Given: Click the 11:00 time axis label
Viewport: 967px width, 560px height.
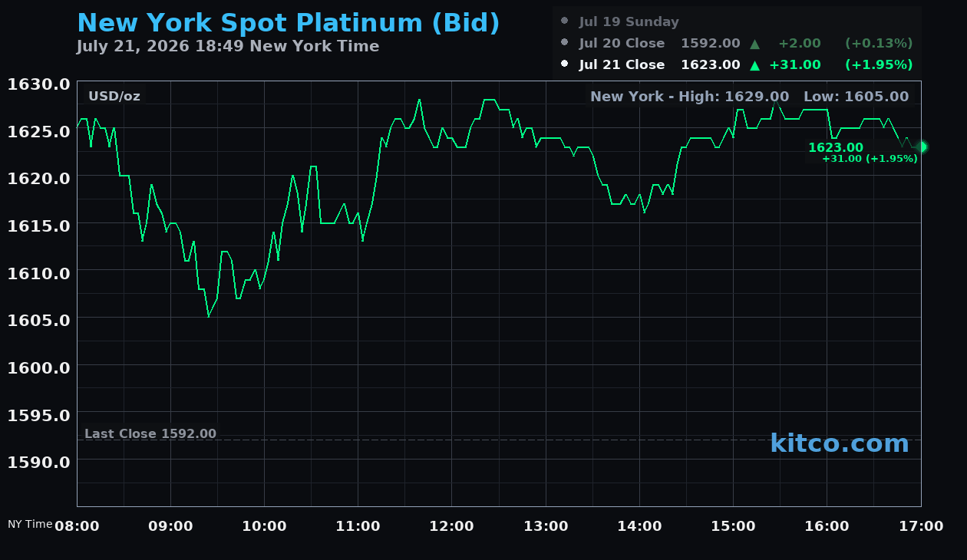Looking at the screenshot, I should [358, 526].
